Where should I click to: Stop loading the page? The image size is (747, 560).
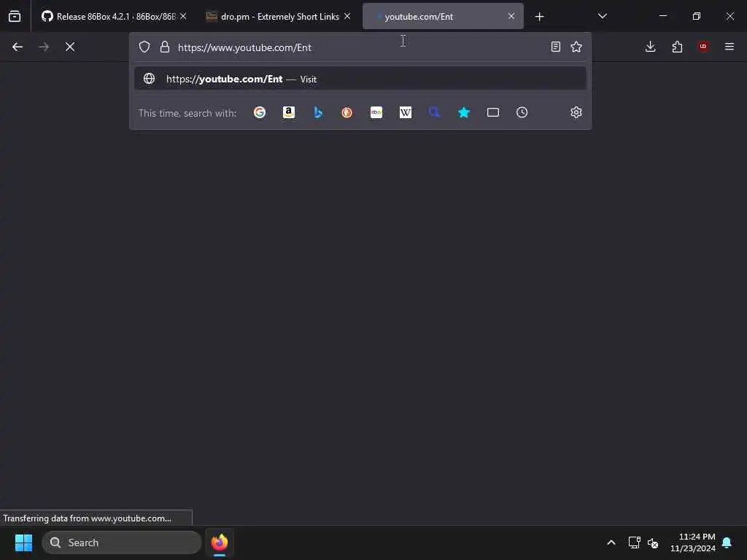pyautogui.click(x=70, y=47)
